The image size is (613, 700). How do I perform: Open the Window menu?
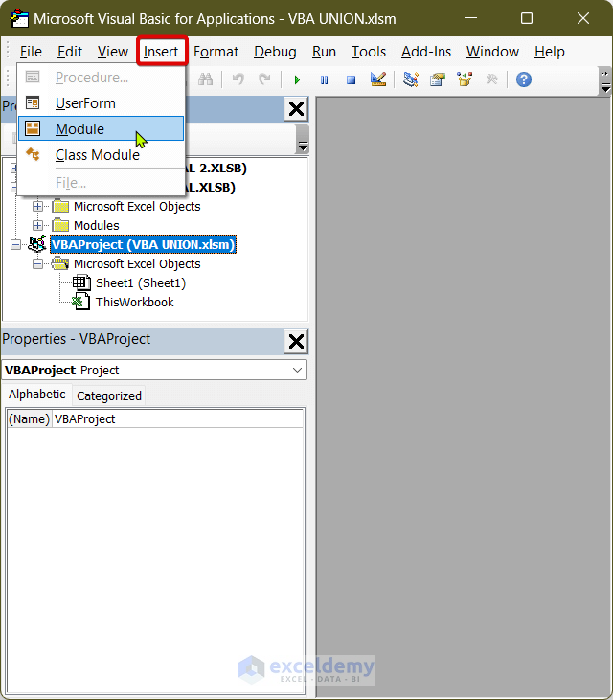pyautogui.click(x=492, y=52)
